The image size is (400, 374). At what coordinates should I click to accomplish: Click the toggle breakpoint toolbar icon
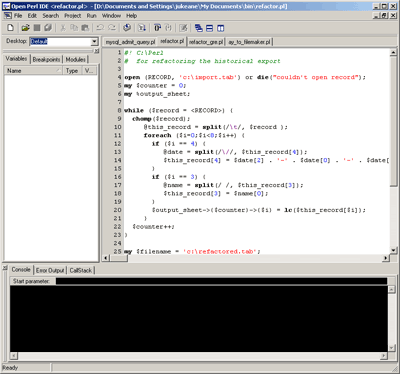pyautogui.click(x=157, y=28)
